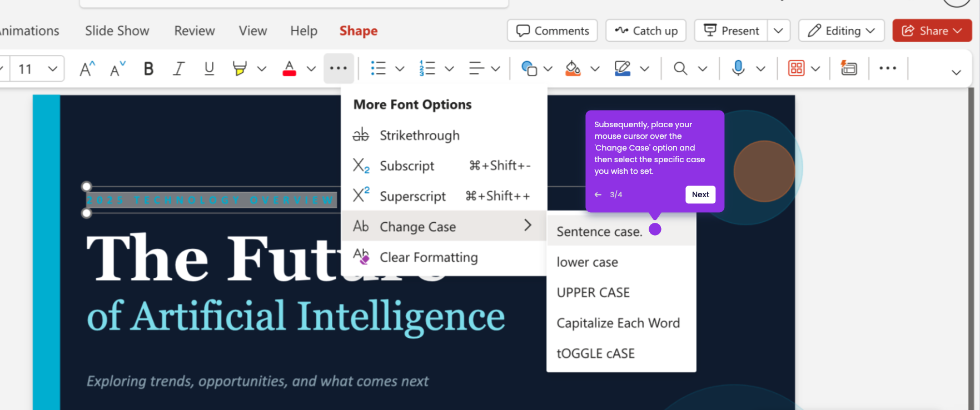Viewport: 980px width, 410px height.
Task: Open the red grid add-ins icon
Action: [796, 68]
